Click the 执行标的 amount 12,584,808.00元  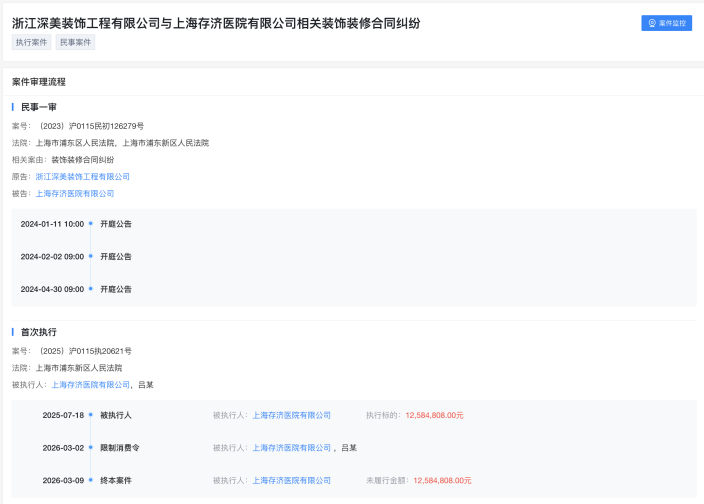[434, 415]
